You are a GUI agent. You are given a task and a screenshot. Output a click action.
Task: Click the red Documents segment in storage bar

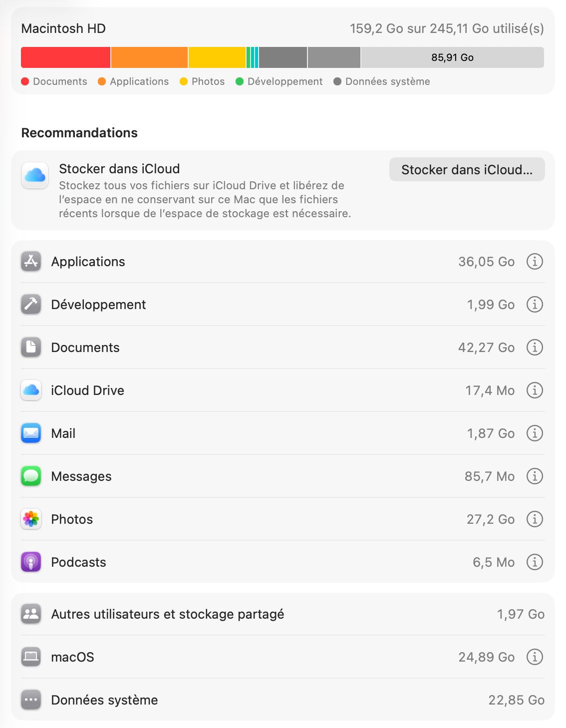point(65,57)
